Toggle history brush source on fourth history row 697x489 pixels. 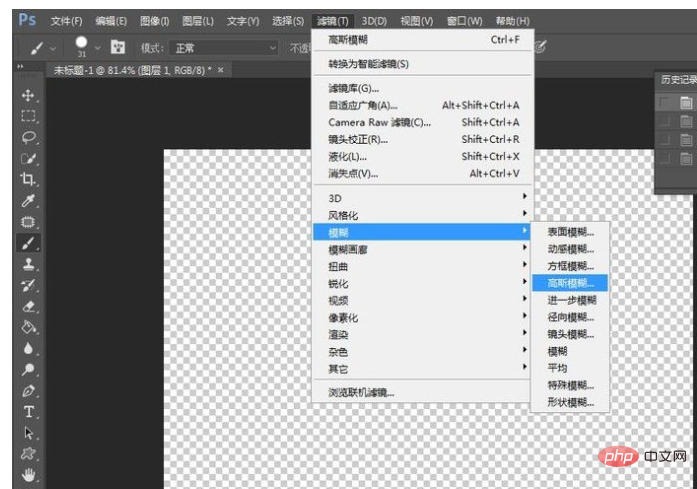pyautogui.click(x=665, y=158)
